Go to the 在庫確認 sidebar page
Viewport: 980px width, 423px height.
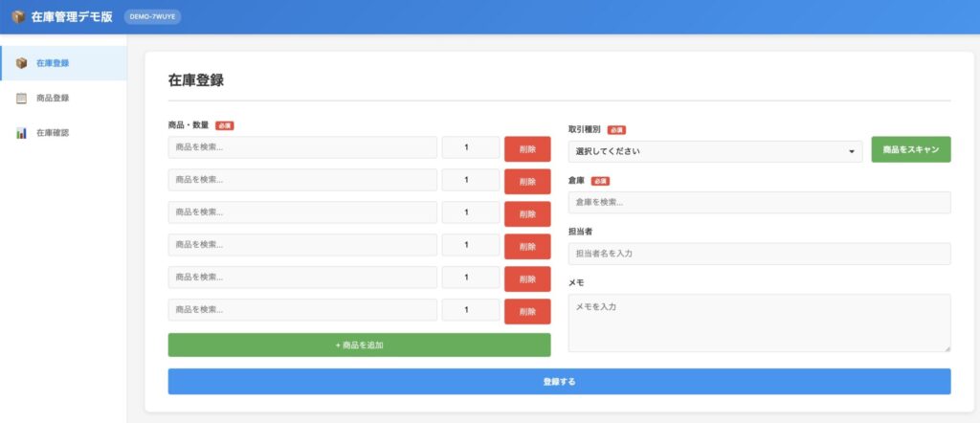53,133
